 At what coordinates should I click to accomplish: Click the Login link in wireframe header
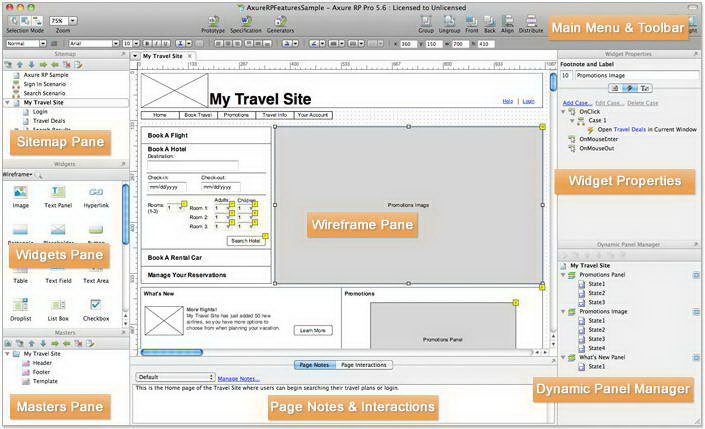click(528, 102)
